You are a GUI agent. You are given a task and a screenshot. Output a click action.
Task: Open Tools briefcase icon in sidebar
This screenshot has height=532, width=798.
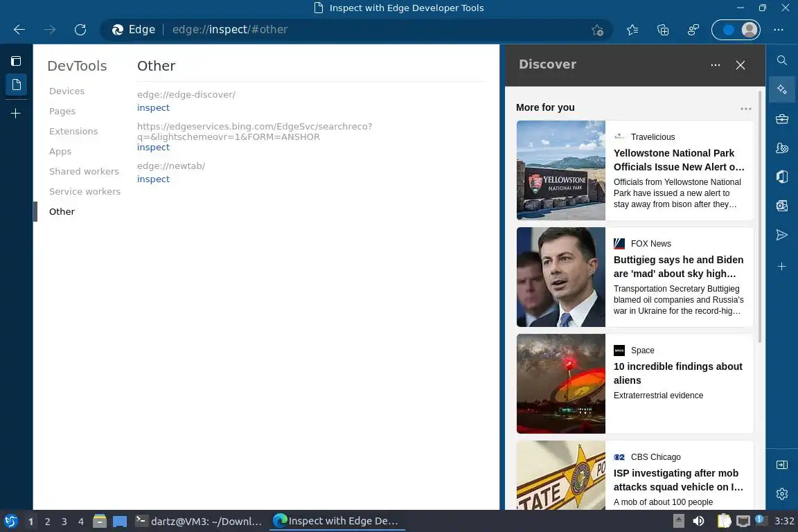tap(782, 119)
